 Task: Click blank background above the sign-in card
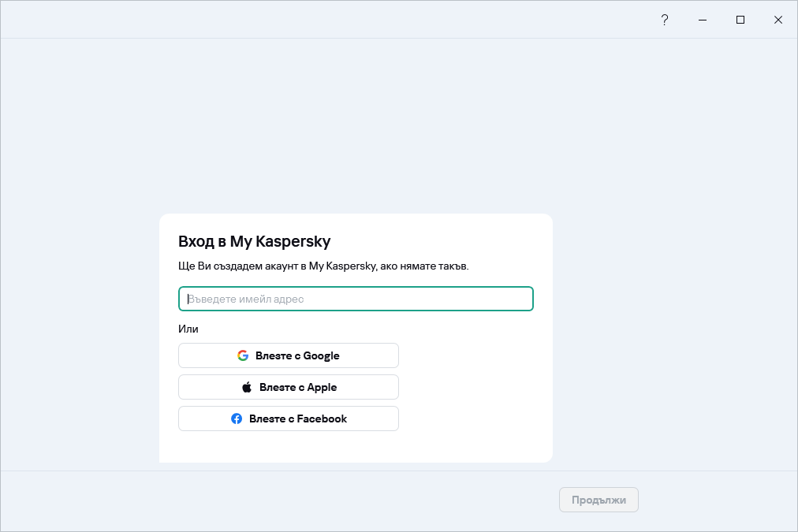click(x=355, y=126)
